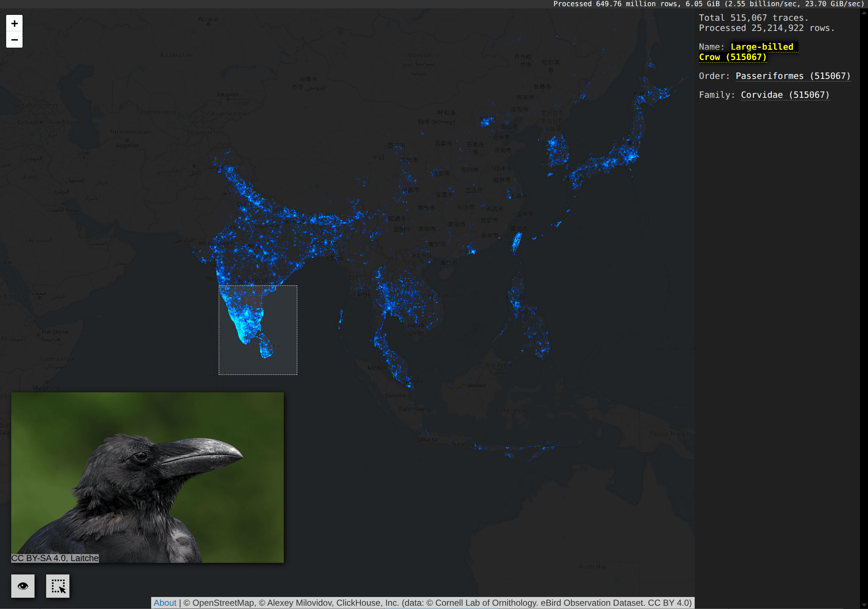Activate the rectangle selection tool
This screenshot has width=868, height=609.
click(58, 586)
